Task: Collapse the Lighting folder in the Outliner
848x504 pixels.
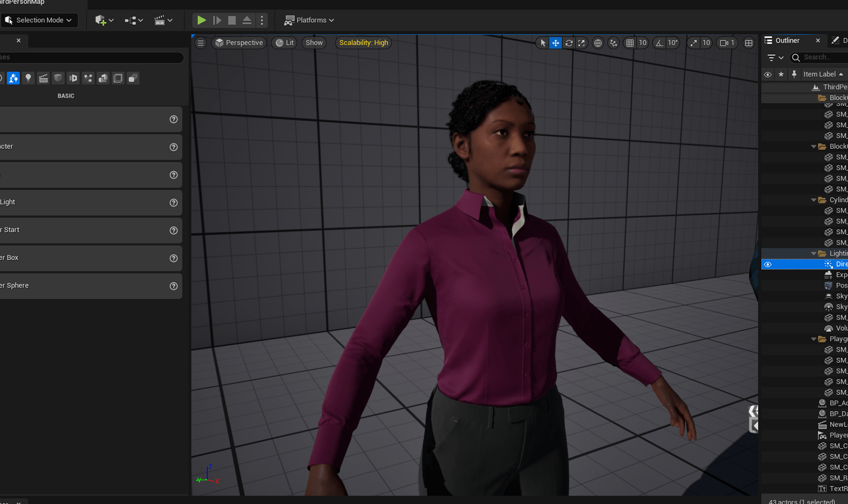Action: [813, 253]
